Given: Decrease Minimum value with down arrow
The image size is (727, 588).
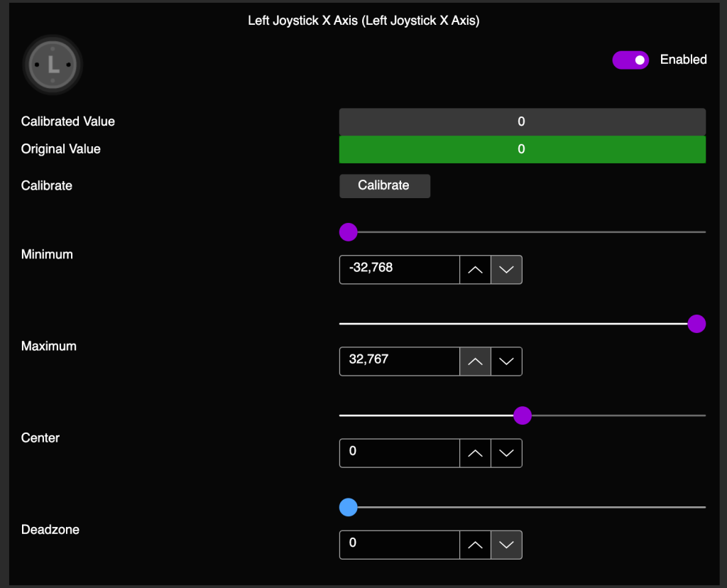Looking at the screenshot, I should point(506,270).
